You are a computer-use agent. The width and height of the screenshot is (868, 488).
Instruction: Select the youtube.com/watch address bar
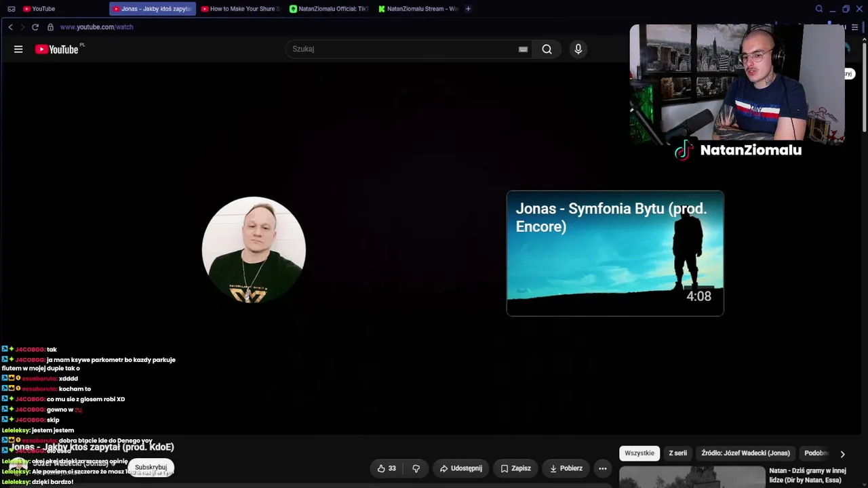coord(96,27)
